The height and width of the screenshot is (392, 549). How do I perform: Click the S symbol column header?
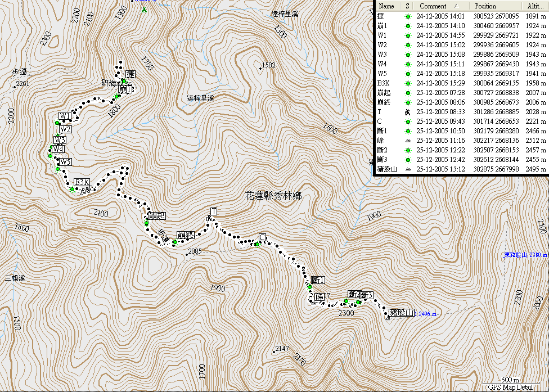pyautogui.click(x=408, y=6)
